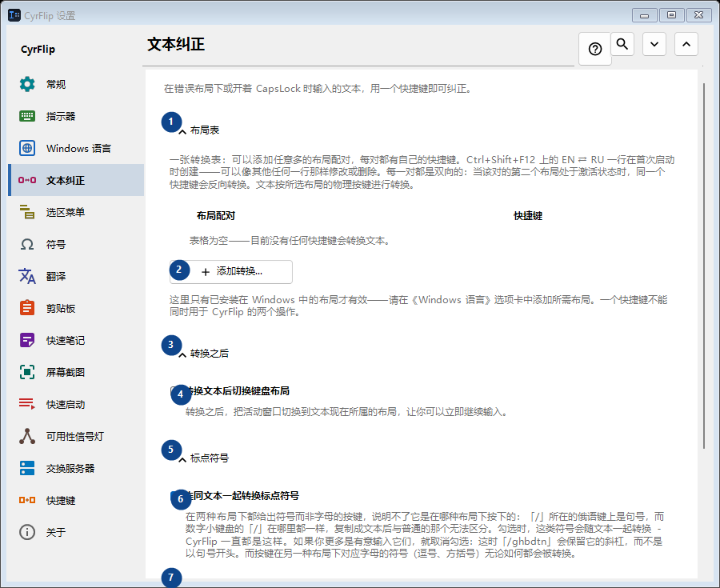720x588 pixels.
Task: Click the 文本纠正 conversion icon
Action: click(27, 180)
